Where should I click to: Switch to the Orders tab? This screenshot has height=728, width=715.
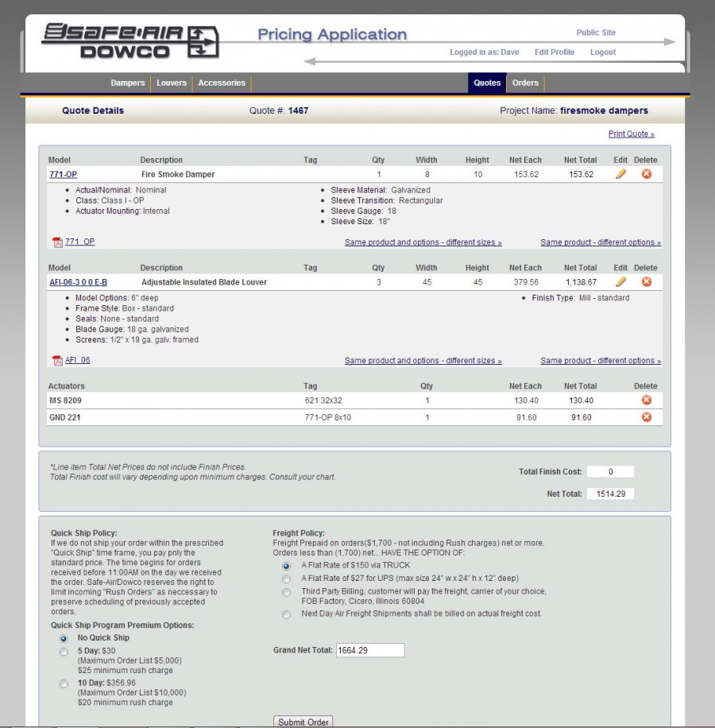[x=525, y=83]
